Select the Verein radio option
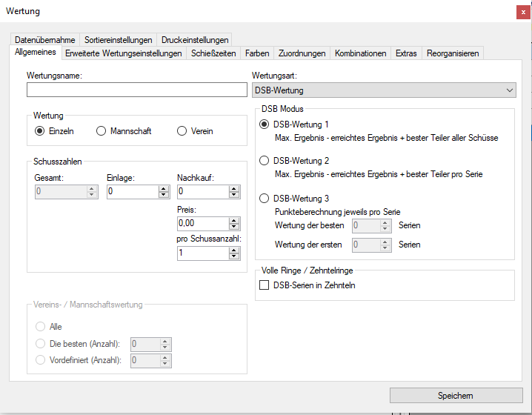This screenshot has width=532, height=415. point(182,131)
